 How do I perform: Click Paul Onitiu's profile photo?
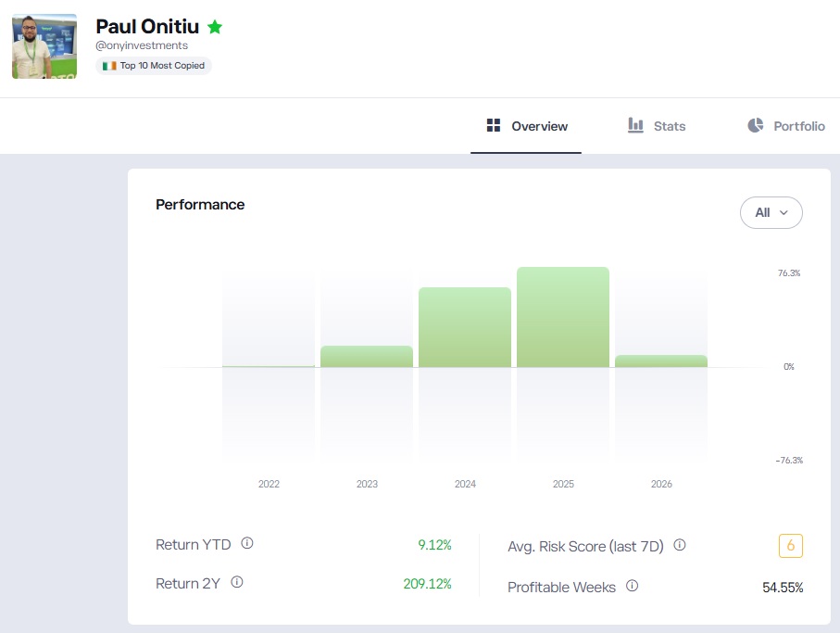pos(44,45)
